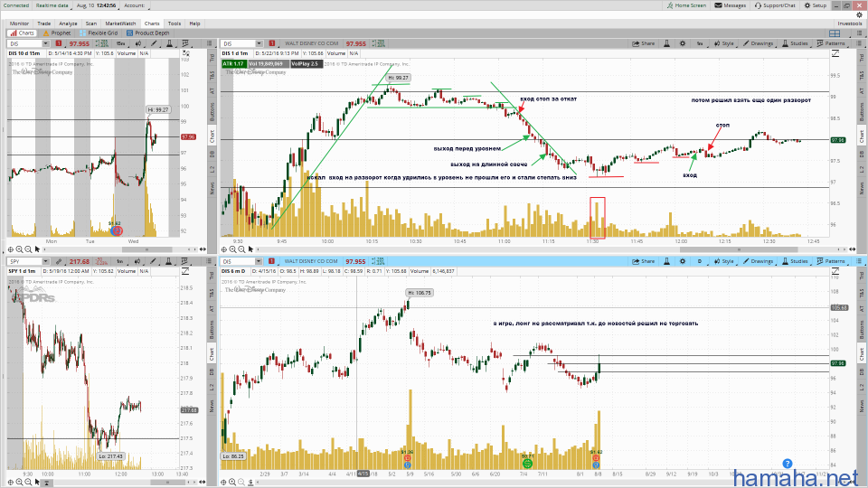Click zoom-out magnifier under bottom-right chart
Viewport: 868px width, 488px height.
(x=241, y=482)
